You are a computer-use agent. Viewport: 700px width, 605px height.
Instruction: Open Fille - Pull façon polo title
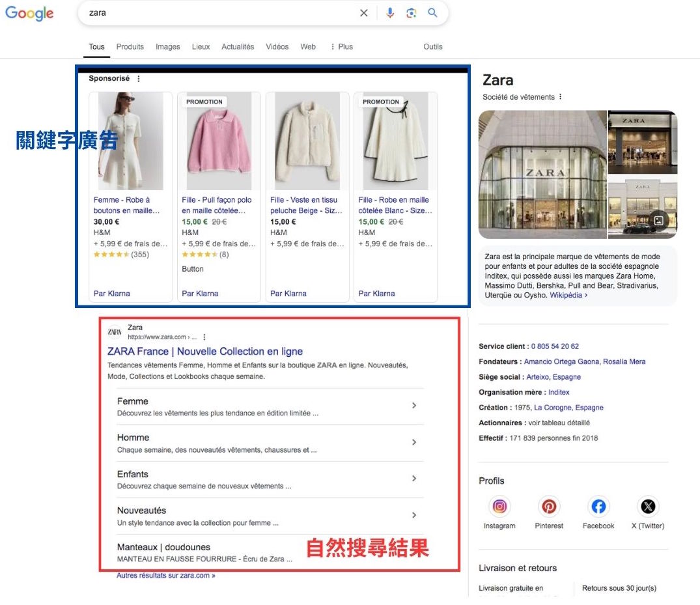tap(217, 205)
